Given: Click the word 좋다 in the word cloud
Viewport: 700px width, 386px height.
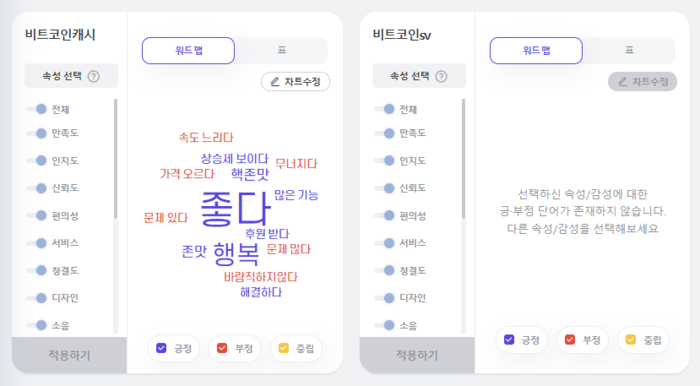Looking at the screenshot, I should point(235,209).
